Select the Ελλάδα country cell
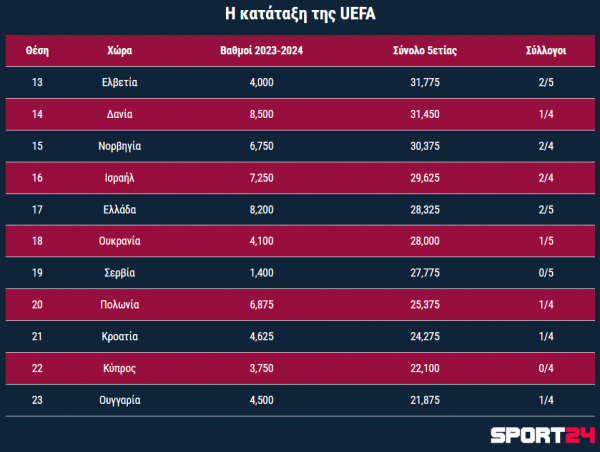 pyautogui.click(x=119, y=210)
